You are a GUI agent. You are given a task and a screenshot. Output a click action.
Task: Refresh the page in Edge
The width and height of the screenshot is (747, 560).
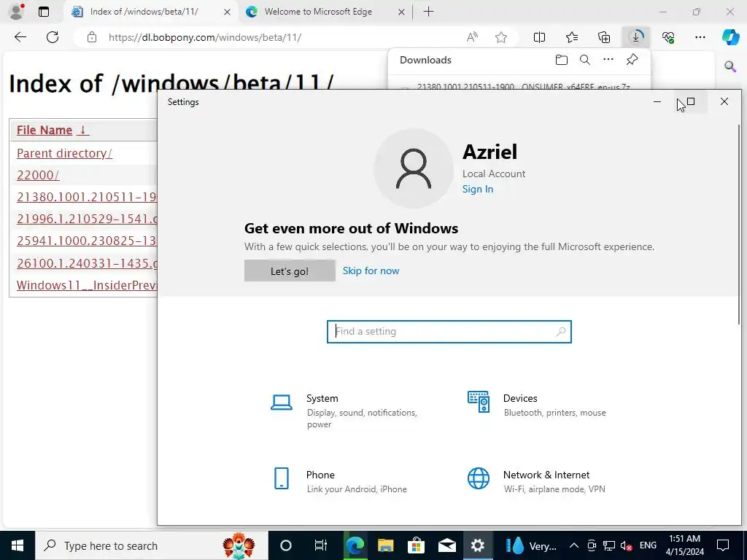pos(53,37)
